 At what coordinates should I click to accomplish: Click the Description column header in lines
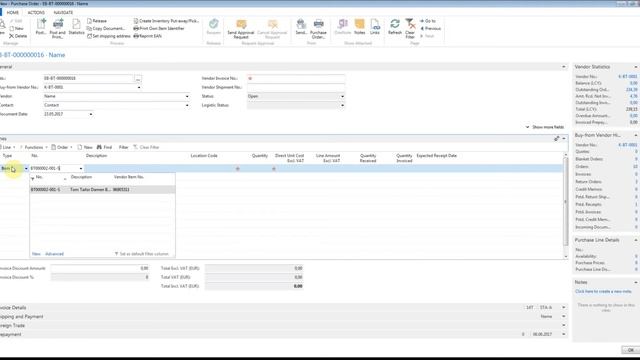click(x=96, y=156)
